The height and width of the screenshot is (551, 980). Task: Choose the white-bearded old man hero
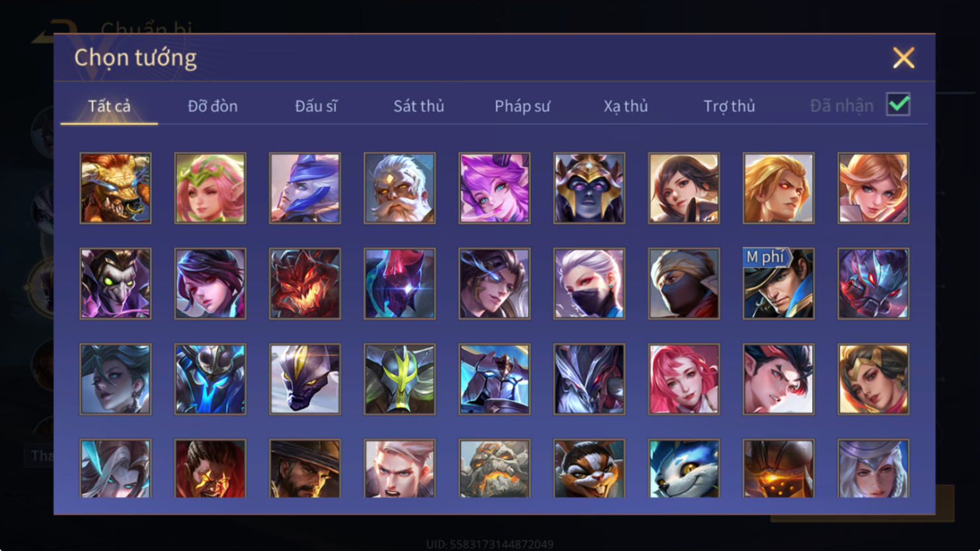tap(400, 188)
